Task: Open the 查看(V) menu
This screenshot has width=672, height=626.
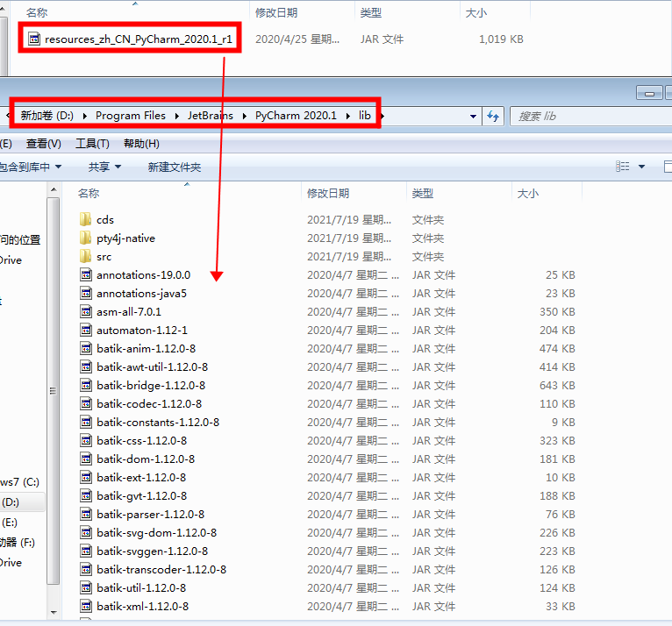Action: pos(44,144)
